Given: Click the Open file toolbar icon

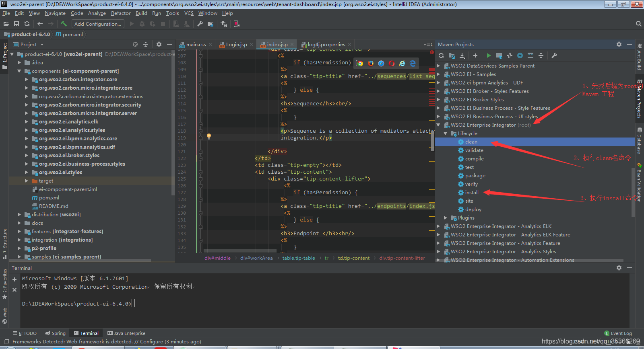Looking at the screenshot, I should click(x=6, y=24).
